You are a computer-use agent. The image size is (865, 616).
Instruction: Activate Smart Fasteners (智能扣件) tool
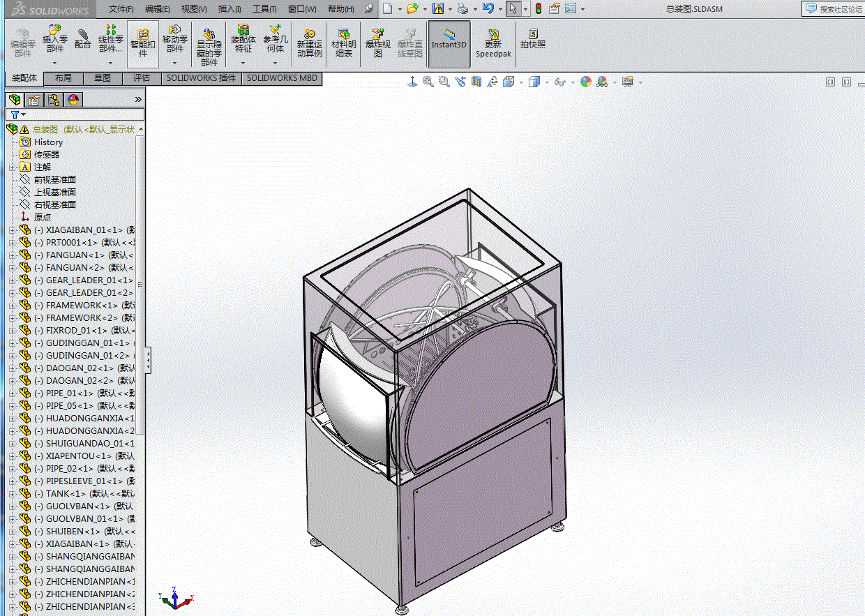143,43
